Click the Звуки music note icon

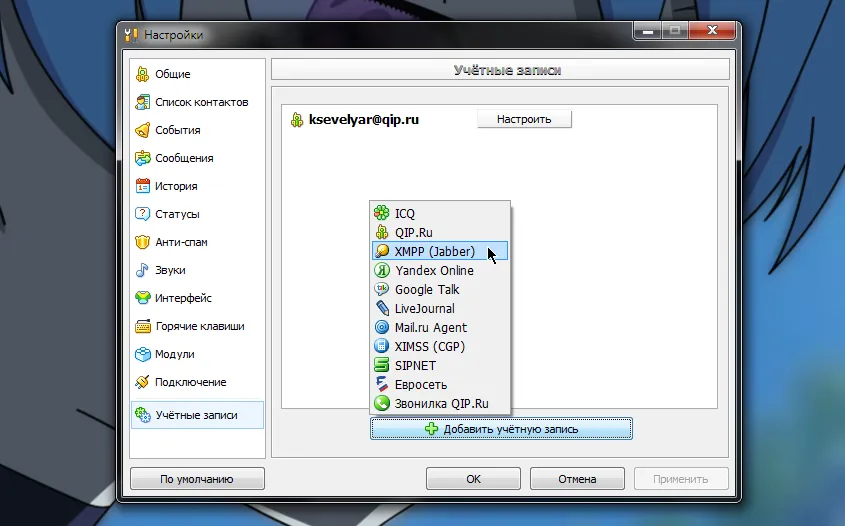click(x=142, y=270)
